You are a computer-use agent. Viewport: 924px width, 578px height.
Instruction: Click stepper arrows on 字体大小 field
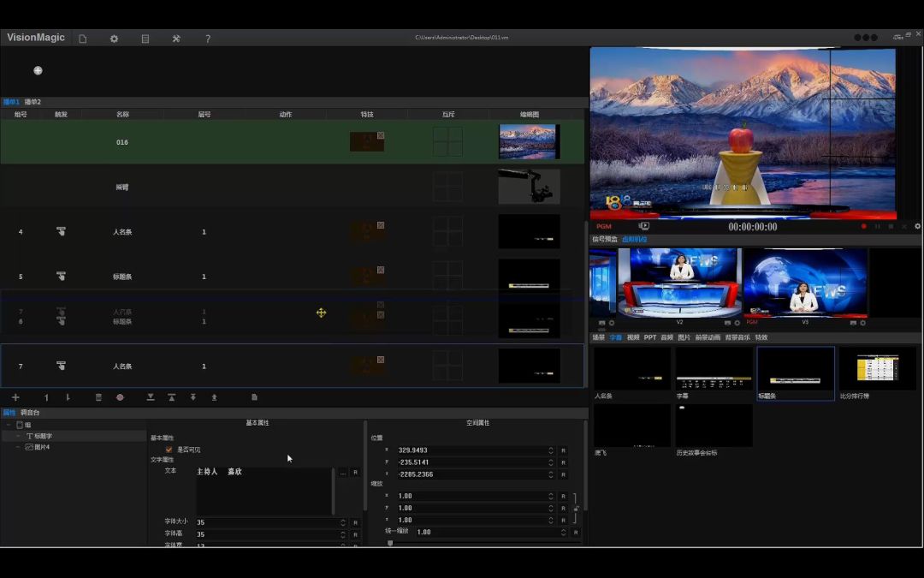tap(343, 522)
